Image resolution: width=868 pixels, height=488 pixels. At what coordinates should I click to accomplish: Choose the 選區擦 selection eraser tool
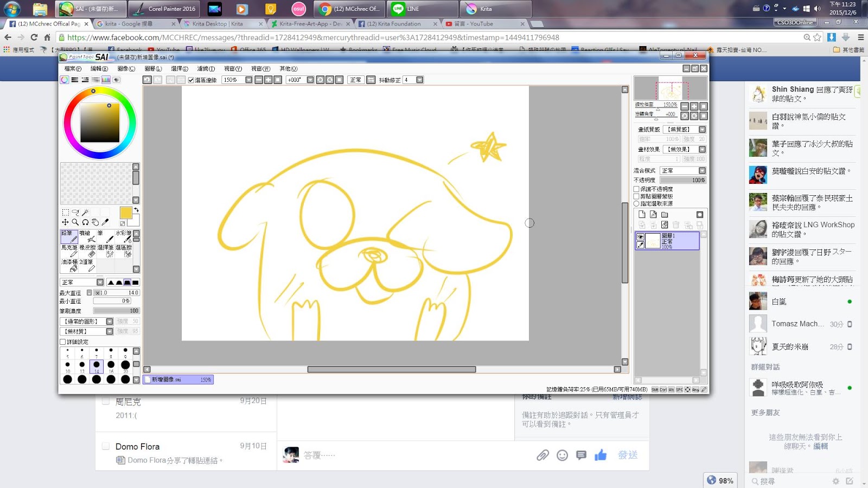(124, 251)
